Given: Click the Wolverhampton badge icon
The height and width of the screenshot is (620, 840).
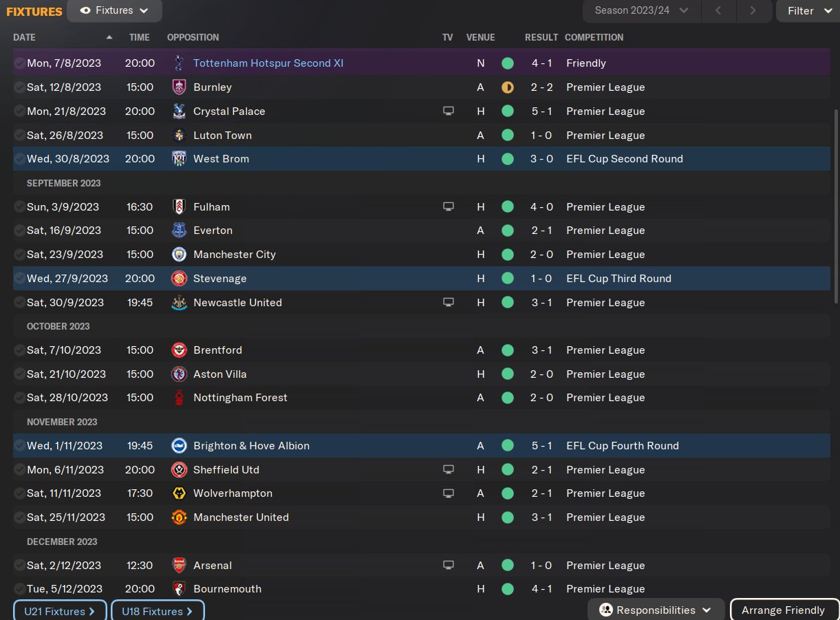Looking at the screenshot, I should [179, 493].
